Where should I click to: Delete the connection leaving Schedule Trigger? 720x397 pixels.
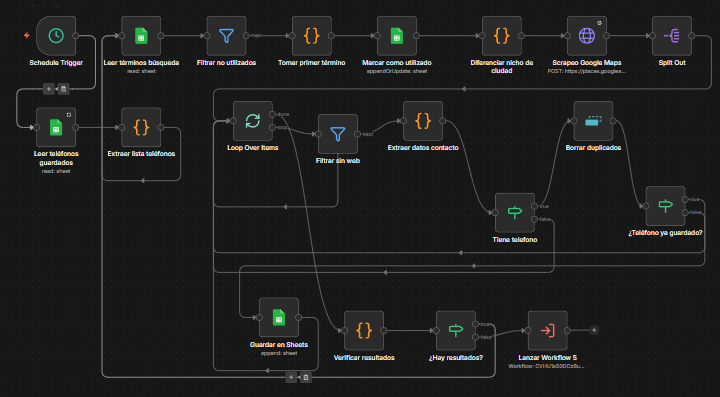point(63,89)
